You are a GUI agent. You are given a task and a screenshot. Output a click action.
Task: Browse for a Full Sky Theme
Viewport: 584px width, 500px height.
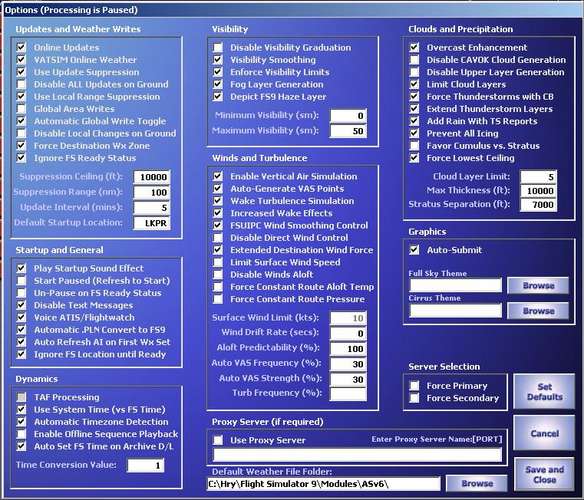tap(538, 286)
